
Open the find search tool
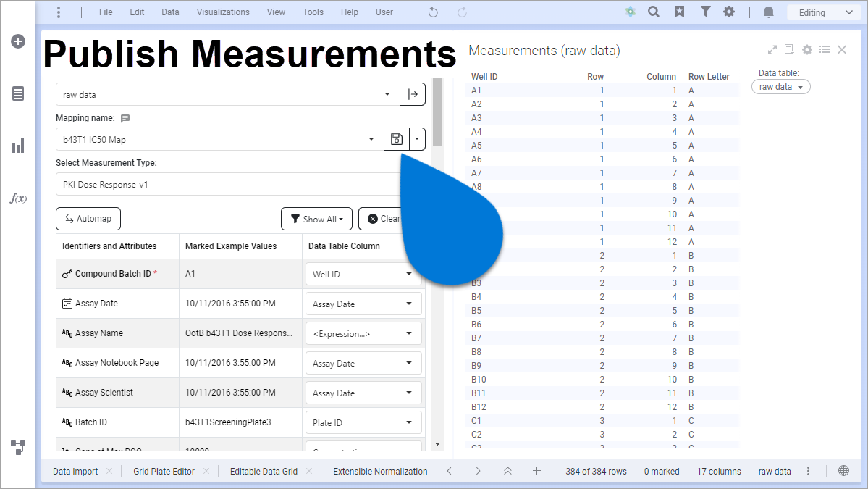point(654,12)
